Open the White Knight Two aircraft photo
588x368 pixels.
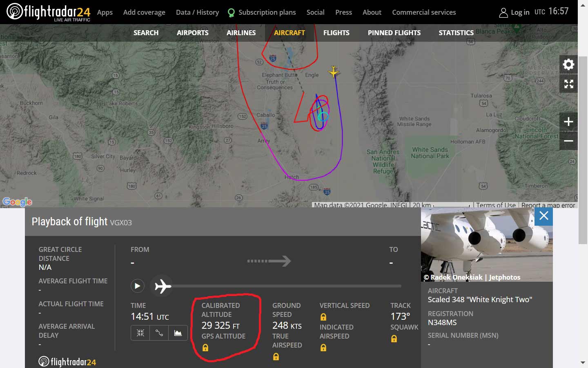pos(487,245)
